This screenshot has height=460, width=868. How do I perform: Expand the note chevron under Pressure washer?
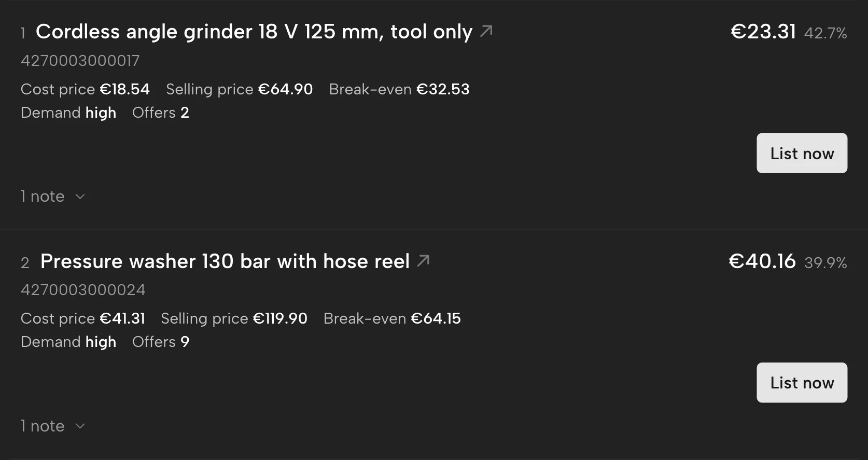(80, 426)
